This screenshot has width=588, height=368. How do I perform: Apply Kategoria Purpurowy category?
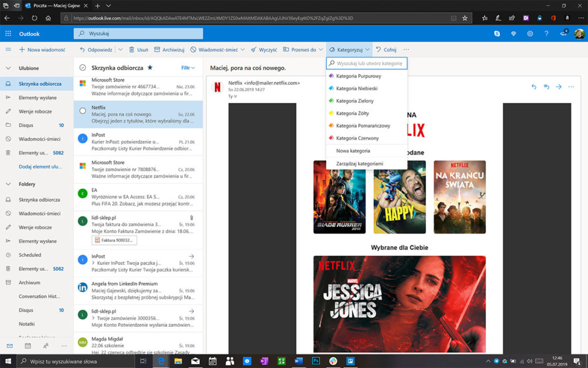coord(366,76)
